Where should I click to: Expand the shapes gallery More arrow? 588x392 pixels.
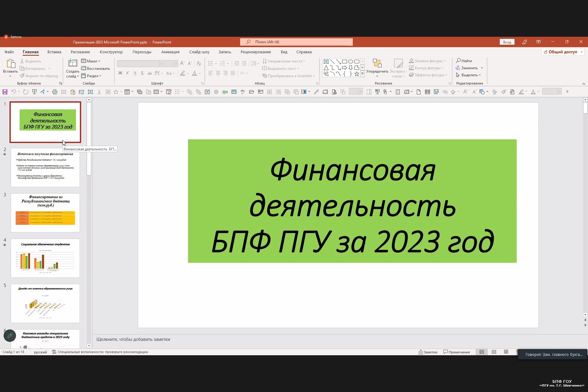coord(362,74)
